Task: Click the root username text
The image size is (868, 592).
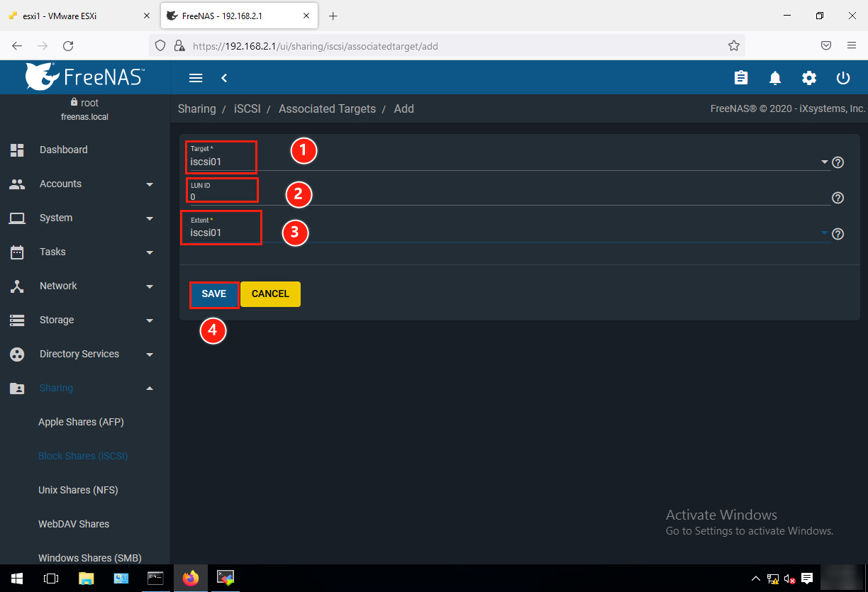Action: coord(89,103)
